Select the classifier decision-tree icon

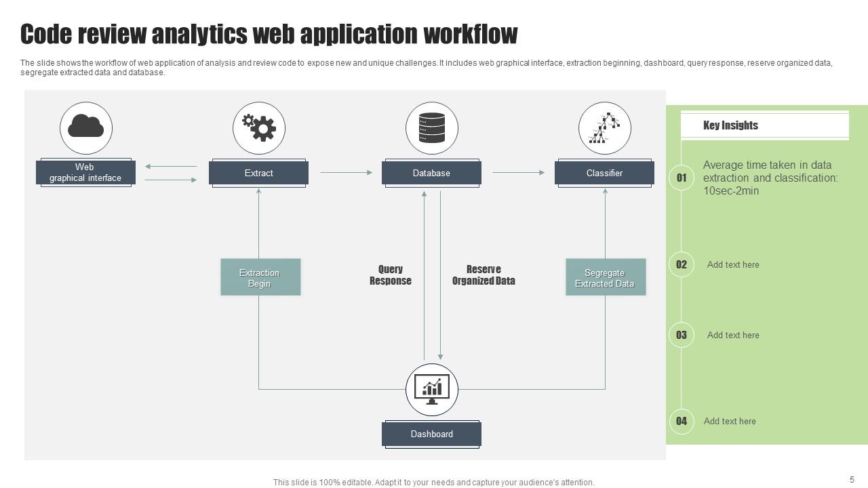pos(604,127)
